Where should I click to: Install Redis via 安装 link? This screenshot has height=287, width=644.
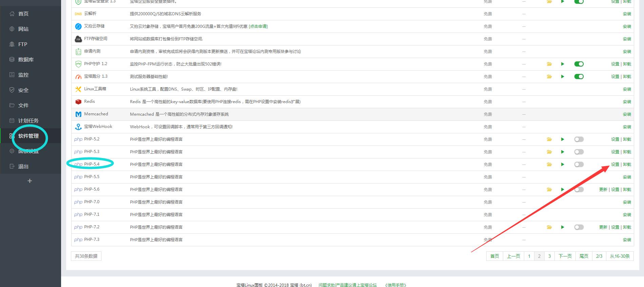point(627,102)
